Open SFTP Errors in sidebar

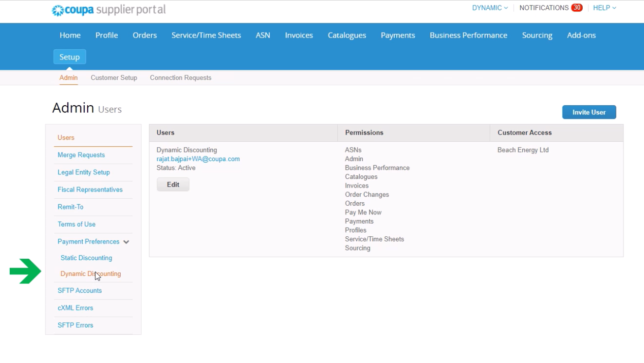click(75, 325)
